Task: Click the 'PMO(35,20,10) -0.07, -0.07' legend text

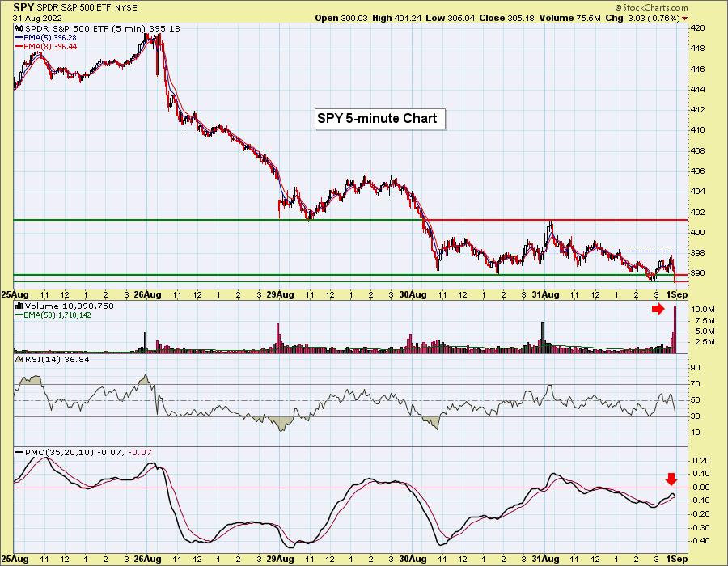Action: pyautogui.click(x=88, y=452)
